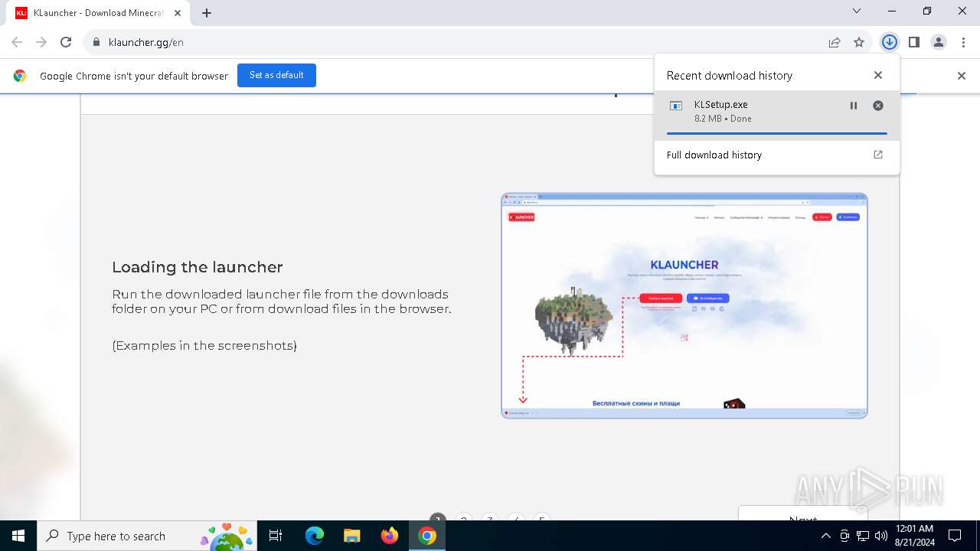Dismiss the default browser notification bar
Image resolution: width=980 pixels, height=551 pixels.
(962, 75)
